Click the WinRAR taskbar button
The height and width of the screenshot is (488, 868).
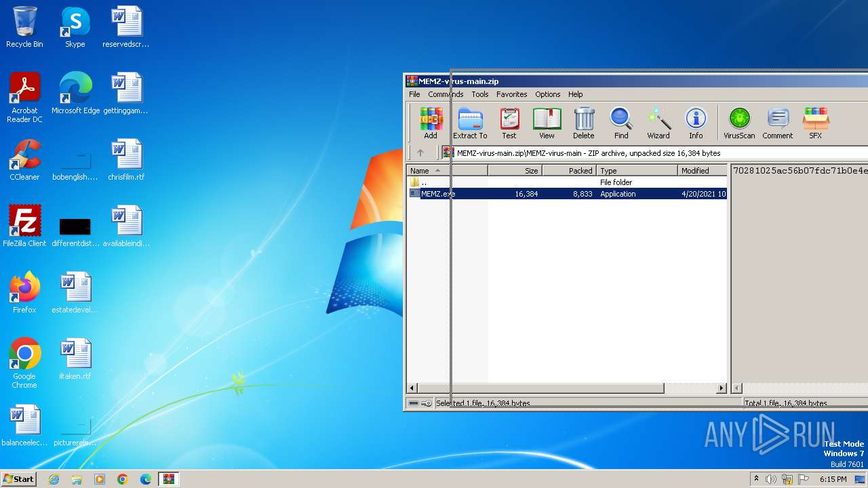click(168, 479)
